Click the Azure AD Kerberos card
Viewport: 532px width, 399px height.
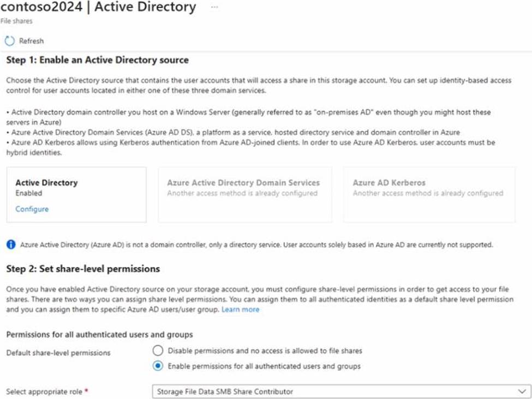coord(429,194)
